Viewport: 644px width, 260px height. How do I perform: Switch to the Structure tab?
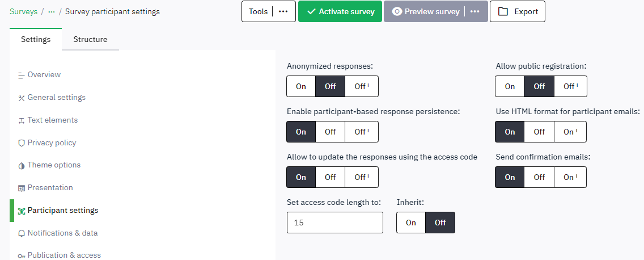[90, 39]
